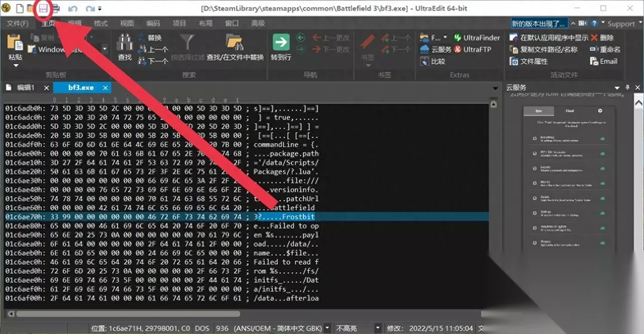Click the hex line 01c6ae70h with Frostbit
Image resolution: width=644 pixels, height=334 pixels.
pyautogui.click(x=246, y=216)
